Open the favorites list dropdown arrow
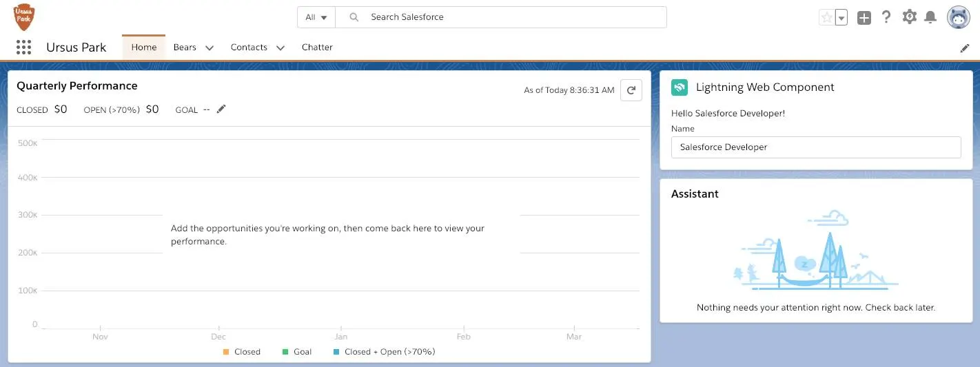Viewport: 980px width, 367px height. (x=841, y=18)
